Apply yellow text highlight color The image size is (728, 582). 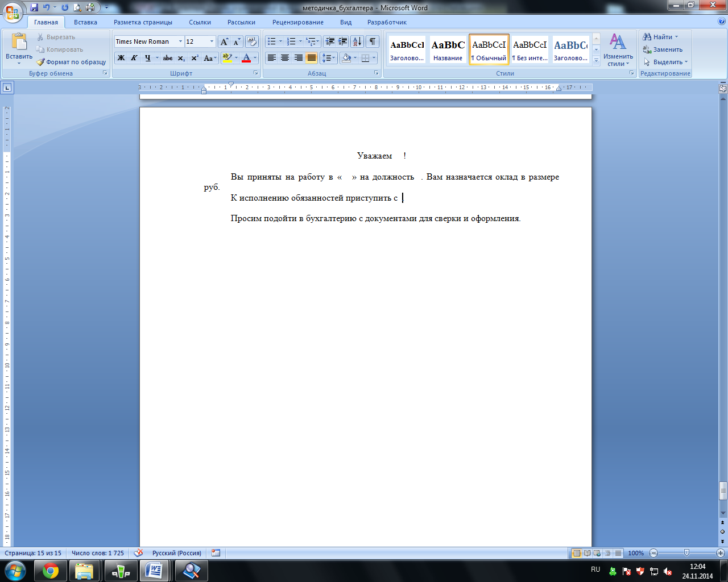click(x=227, y=58)
